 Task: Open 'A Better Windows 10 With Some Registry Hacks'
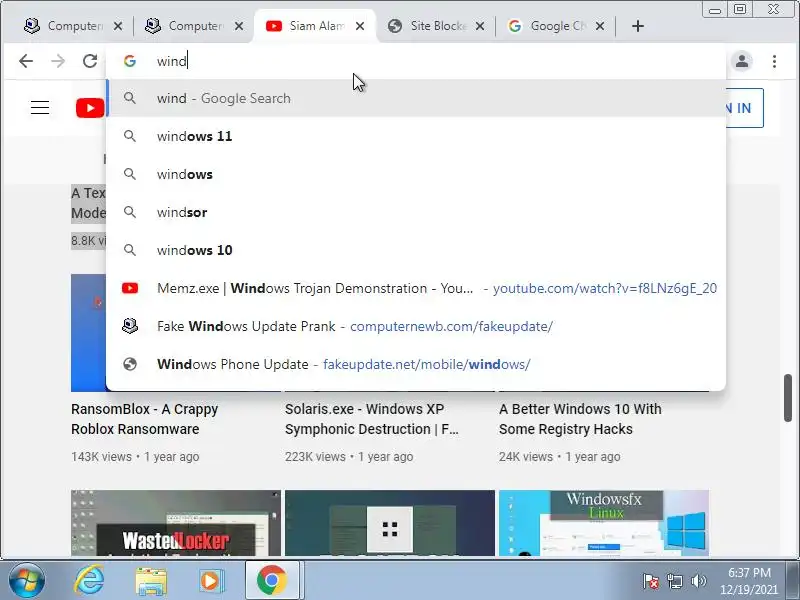tap(580, 419)
